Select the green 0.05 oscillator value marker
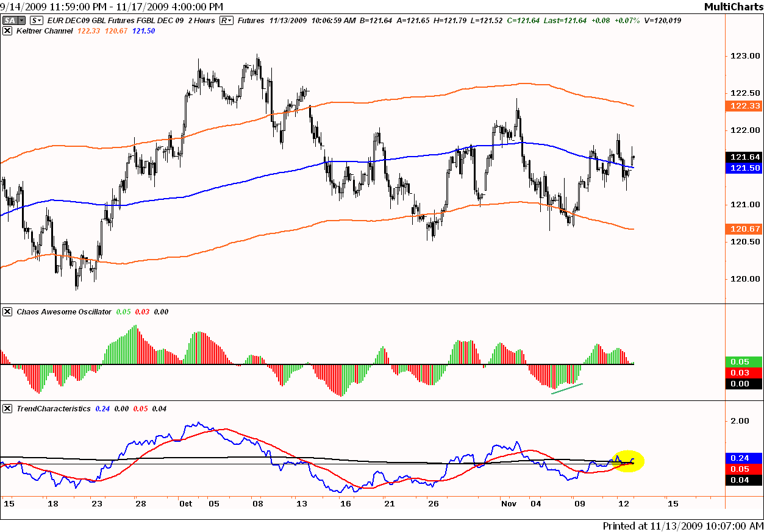This screenshot has width=764, height=532. [x=744, y=361]
